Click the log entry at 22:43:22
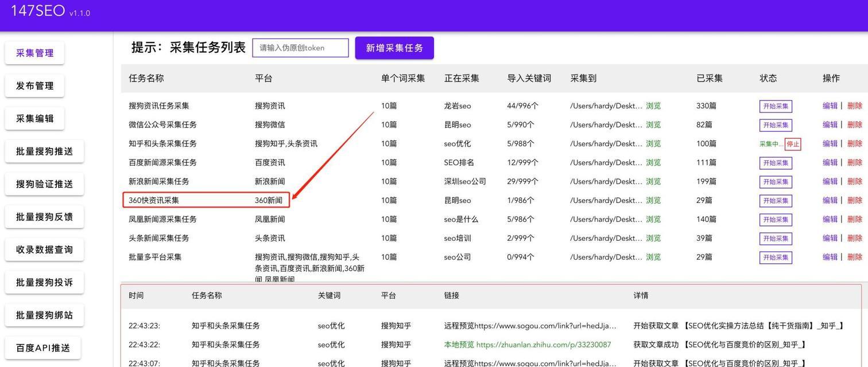868x367 pixels. (x=491, y=345)
